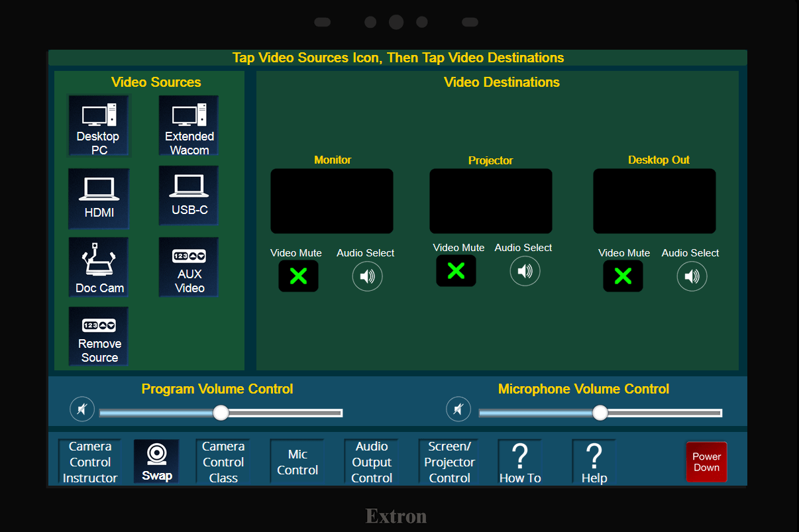Click the Microphone Volume Control slider track
This screenshot has width=799, height=532.
click(600, 413)
